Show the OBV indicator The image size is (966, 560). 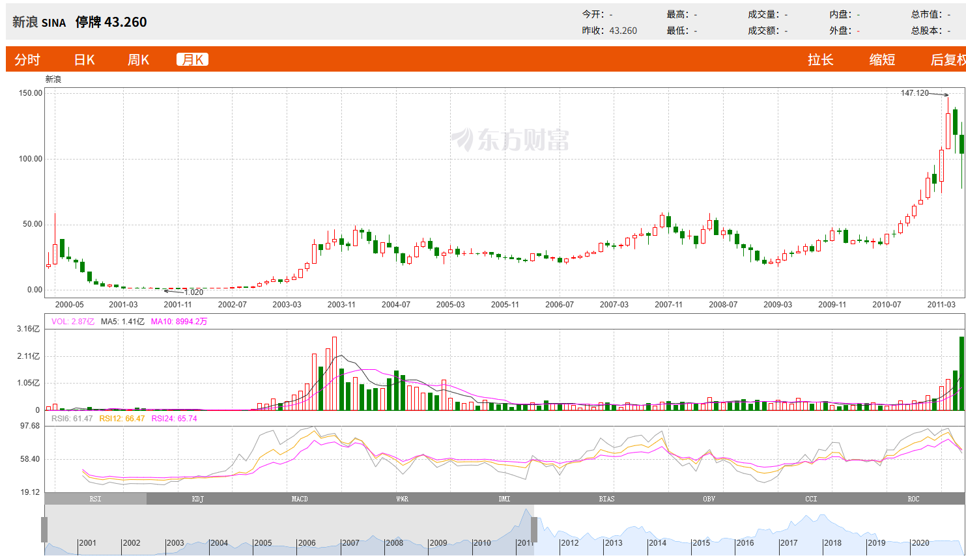[709, 499]
